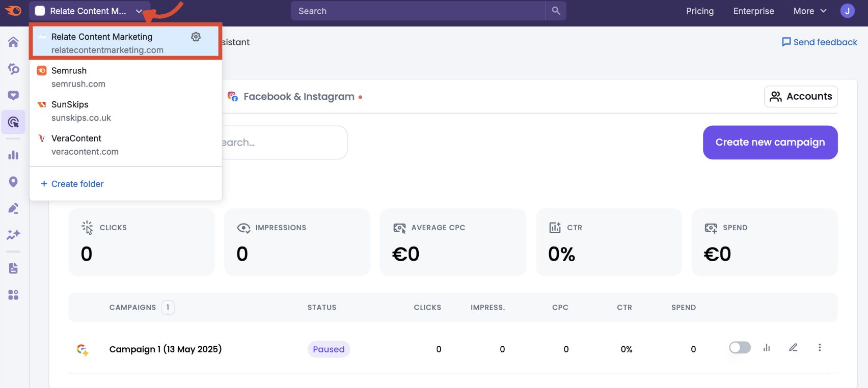Click the top Search field

(x=418, y=11)
